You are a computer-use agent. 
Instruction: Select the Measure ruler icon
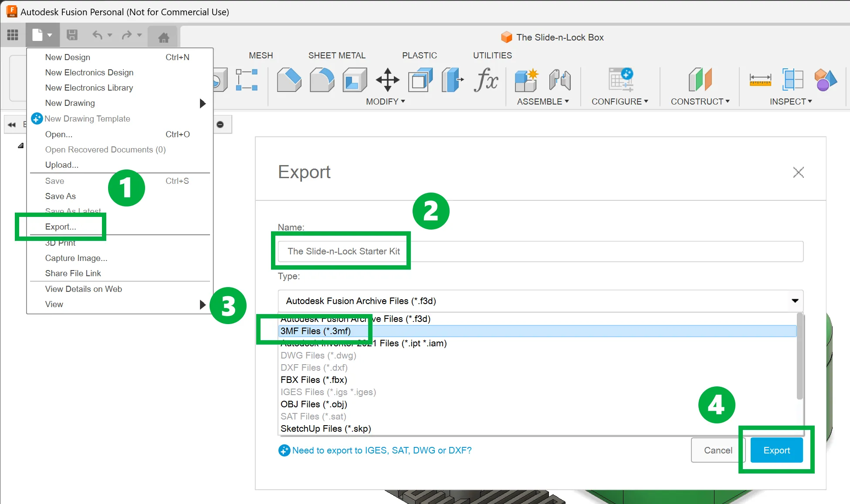(x=760, y=80)
